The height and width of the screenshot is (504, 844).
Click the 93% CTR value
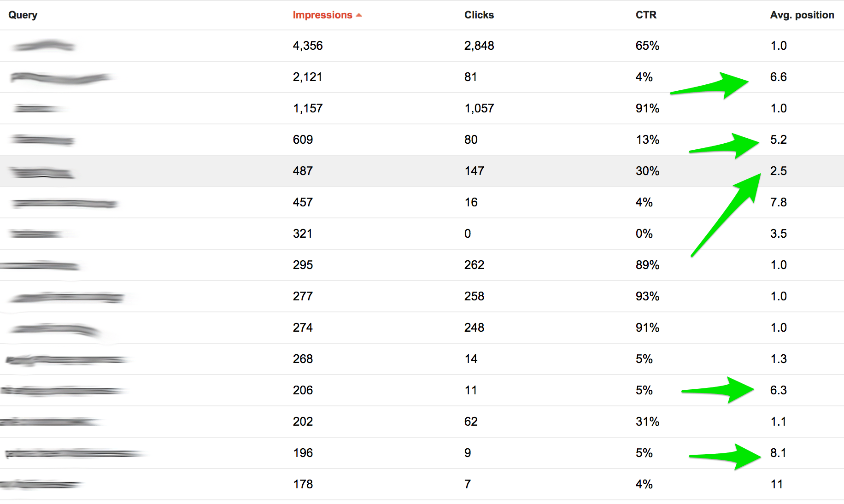(647, 296)
